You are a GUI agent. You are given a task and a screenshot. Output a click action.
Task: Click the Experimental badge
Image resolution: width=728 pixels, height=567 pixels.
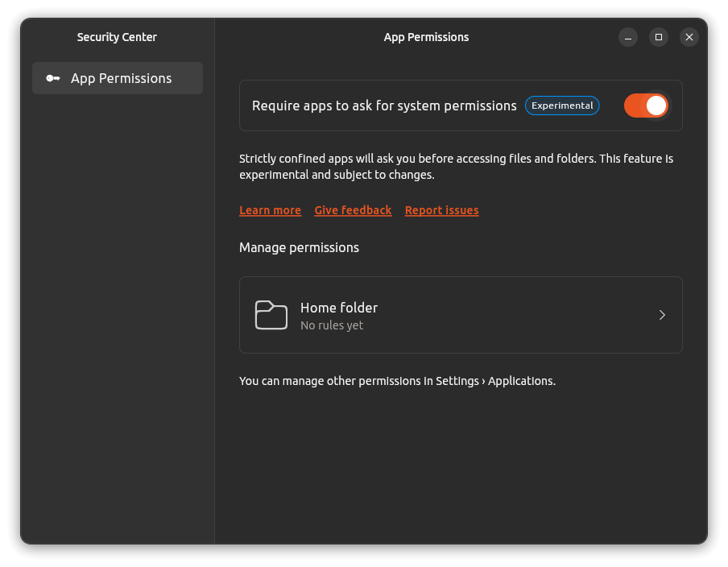(x=562, y=106)
